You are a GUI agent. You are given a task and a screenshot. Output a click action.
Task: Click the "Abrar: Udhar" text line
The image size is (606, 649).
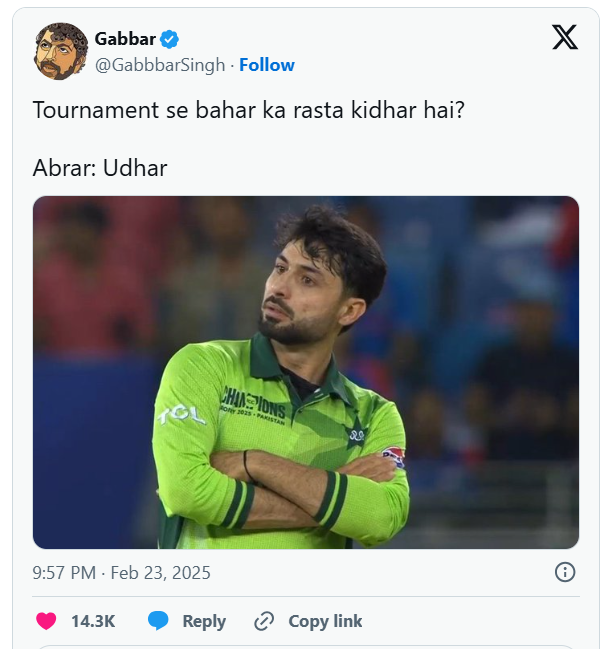pyautogui.click(x=100, y=167)
